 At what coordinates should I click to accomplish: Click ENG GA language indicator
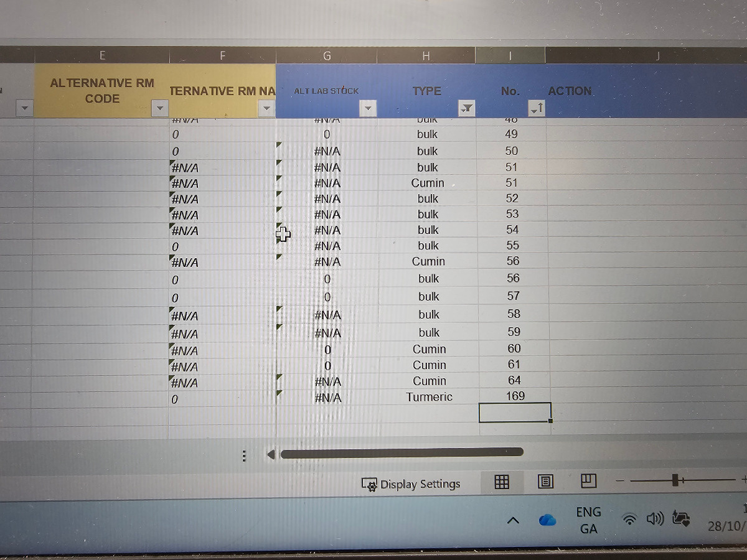tap(588, 520)
